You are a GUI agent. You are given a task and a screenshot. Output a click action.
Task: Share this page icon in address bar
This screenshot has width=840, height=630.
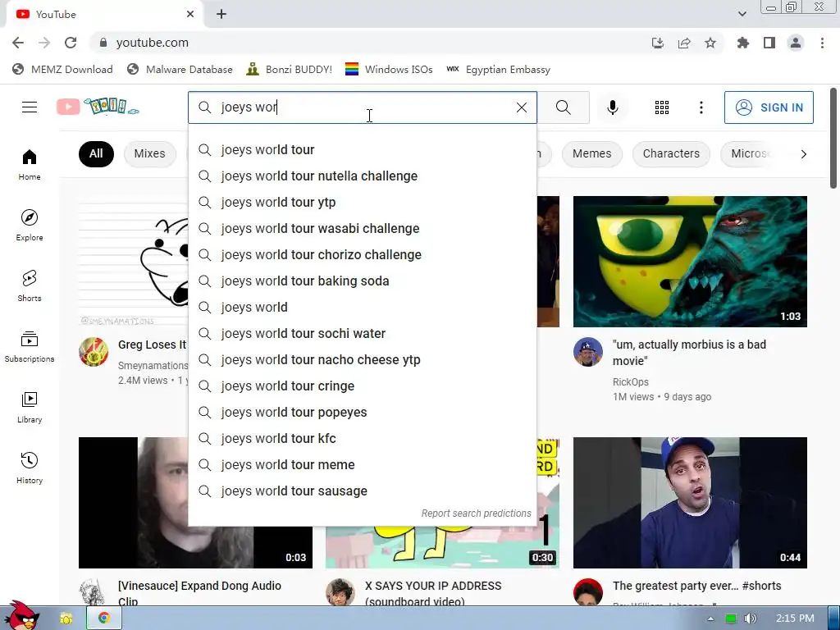(684, 43)
